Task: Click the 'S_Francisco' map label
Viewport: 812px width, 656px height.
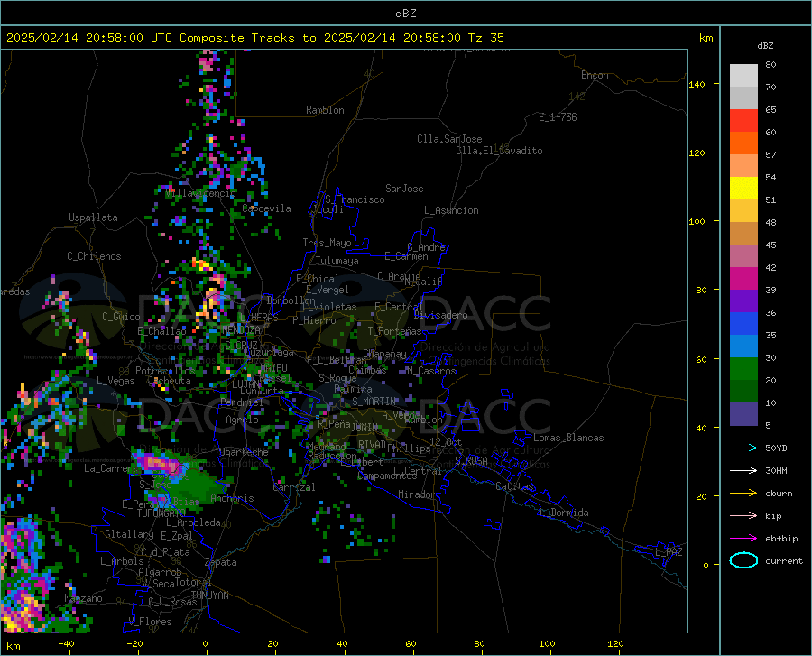Action: [355, 199]
